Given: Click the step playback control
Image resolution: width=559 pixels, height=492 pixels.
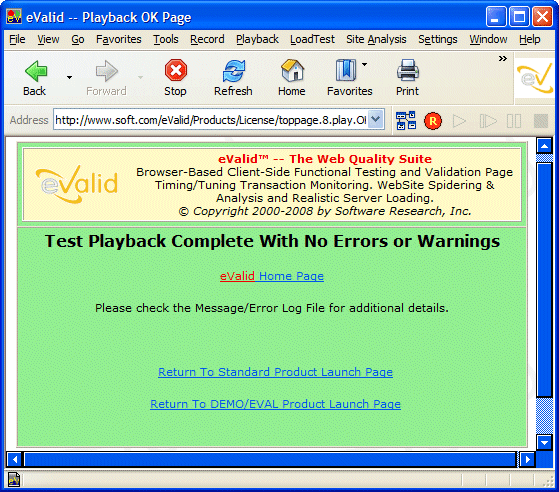Looking at the screenshot, I should click(488, 121).
